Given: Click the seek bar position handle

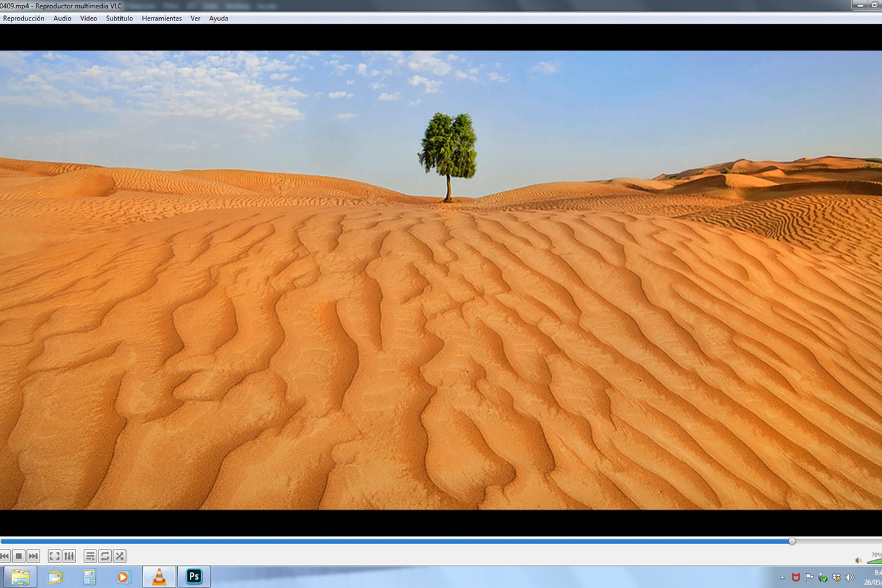Looking at the screenshot, I should [x=792, y=541].
